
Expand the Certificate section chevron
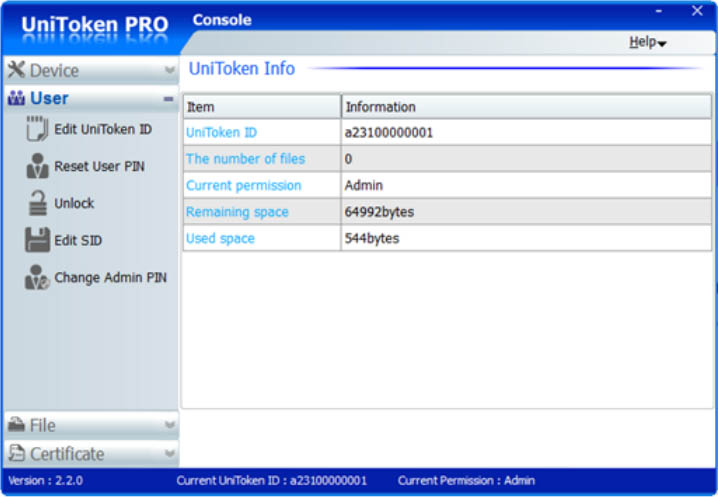pos(169,453)
